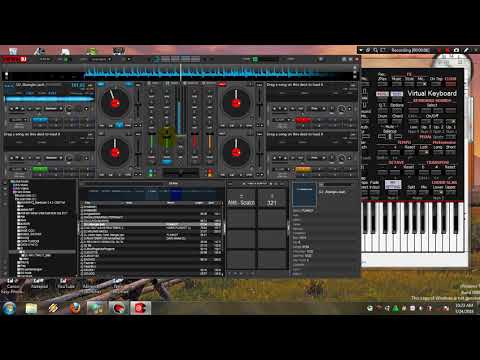This screenshot has height=360, width=480.
Task: Open the Windows Start button
Action: pos(9,308)
